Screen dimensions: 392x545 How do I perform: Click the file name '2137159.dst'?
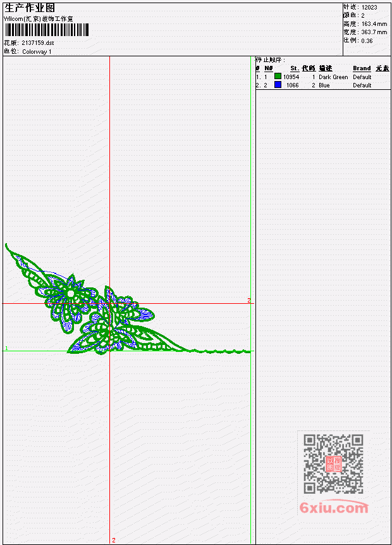click(x=38, y=43)
